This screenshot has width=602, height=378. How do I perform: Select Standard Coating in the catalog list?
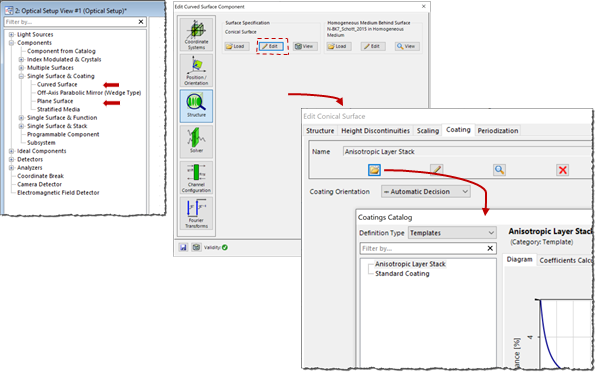tap(402, 274)
